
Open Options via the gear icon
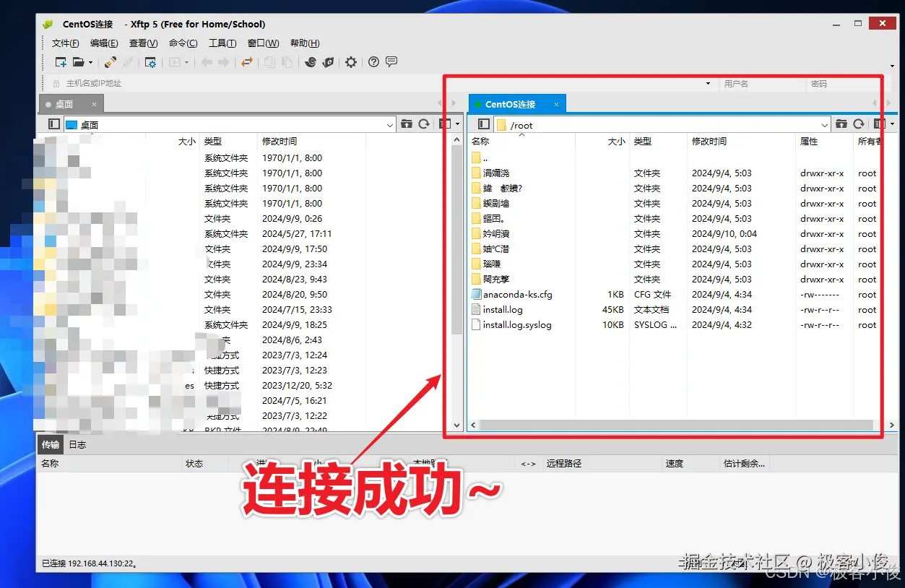click(351, 62)
